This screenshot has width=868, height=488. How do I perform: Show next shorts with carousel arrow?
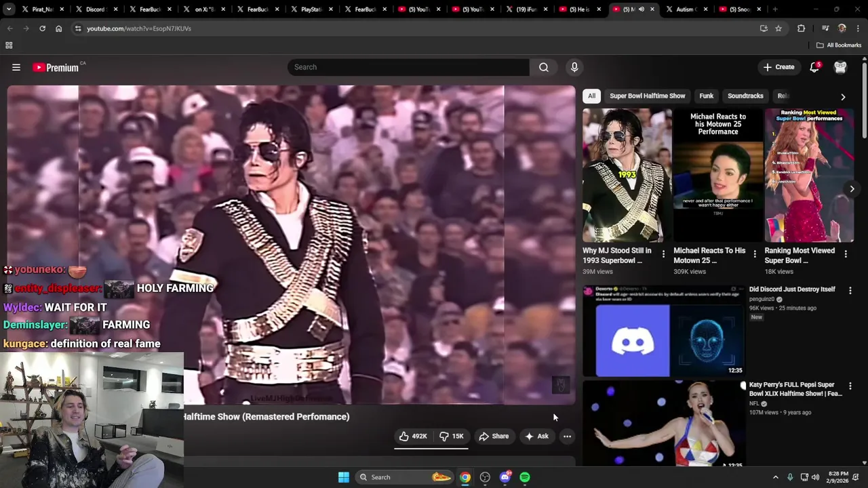[852, 189]
